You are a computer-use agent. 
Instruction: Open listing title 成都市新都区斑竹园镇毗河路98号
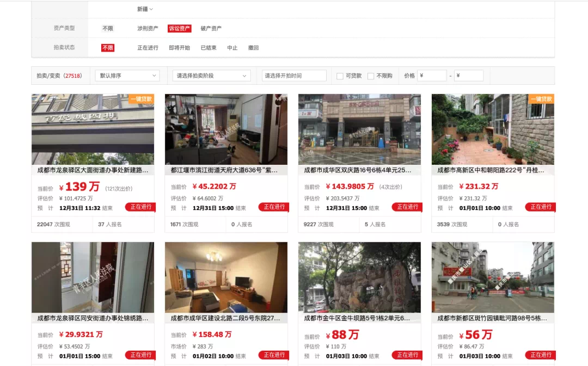(492, 318)
